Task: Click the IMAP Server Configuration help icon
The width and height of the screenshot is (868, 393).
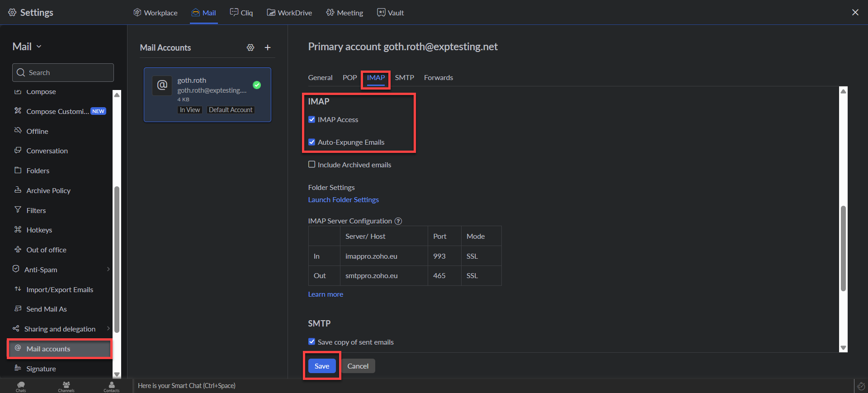Action: tap(398, 221)
